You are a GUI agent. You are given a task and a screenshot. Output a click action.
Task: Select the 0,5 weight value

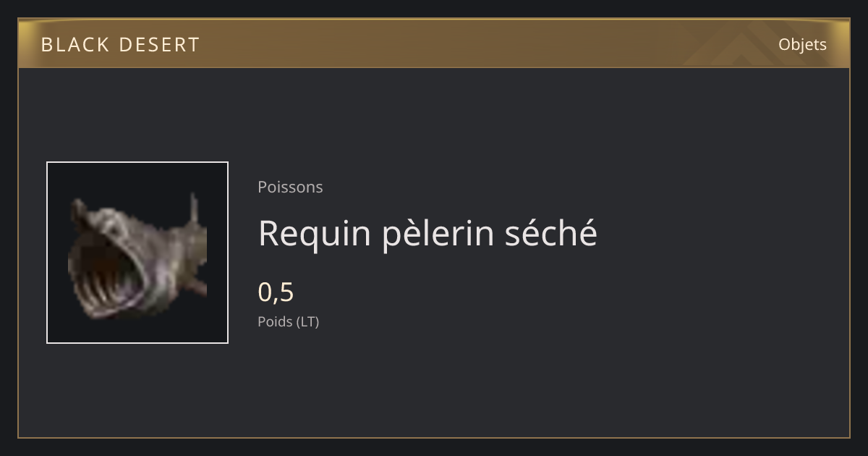[x=276, y=292]
